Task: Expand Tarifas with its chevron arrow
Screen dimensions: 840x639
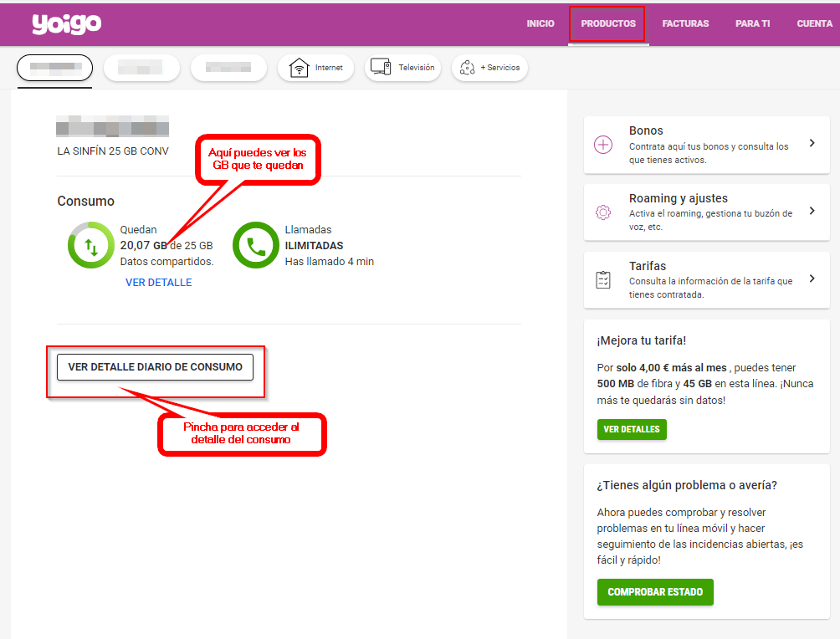Action: click(x=812, y=278)
